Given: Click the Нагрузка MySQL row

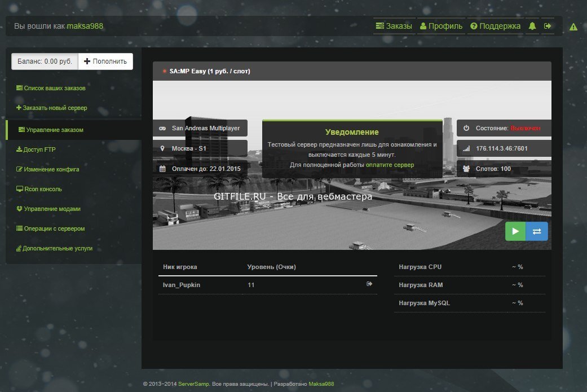Looking at the screenshot, I should [470, 303].
